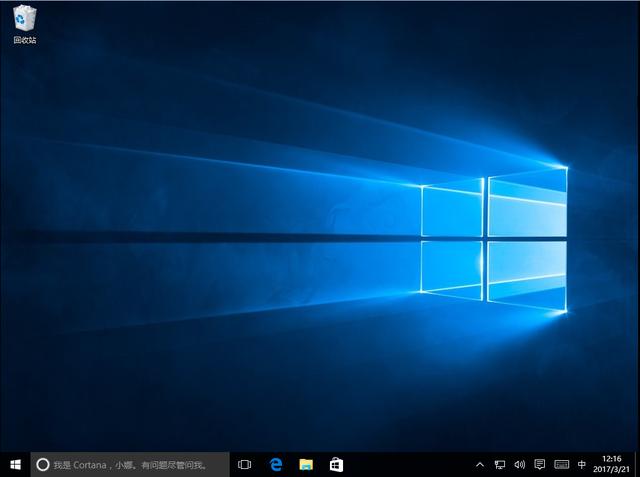Toggle the 中 input method indicator
This screenshot has width=640, height=477.
(582, 464)
